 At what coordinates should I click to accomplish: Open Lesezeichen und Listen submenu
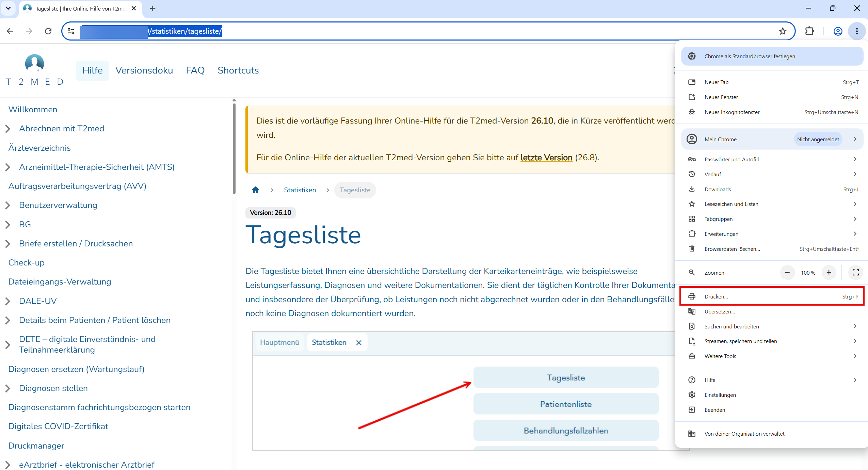[772, 204]
